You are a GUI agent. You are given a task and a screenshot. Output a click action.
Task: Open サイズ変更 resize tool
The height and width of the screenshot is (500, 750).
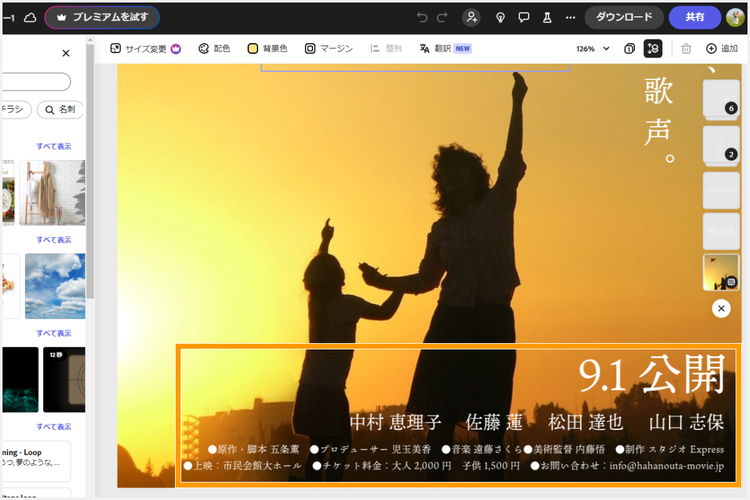pos(138,49)
